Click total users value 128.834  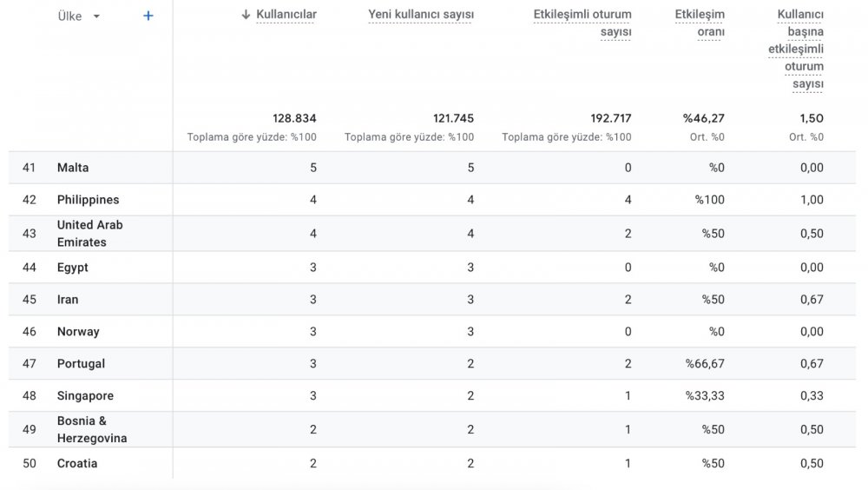coord(293,119)
